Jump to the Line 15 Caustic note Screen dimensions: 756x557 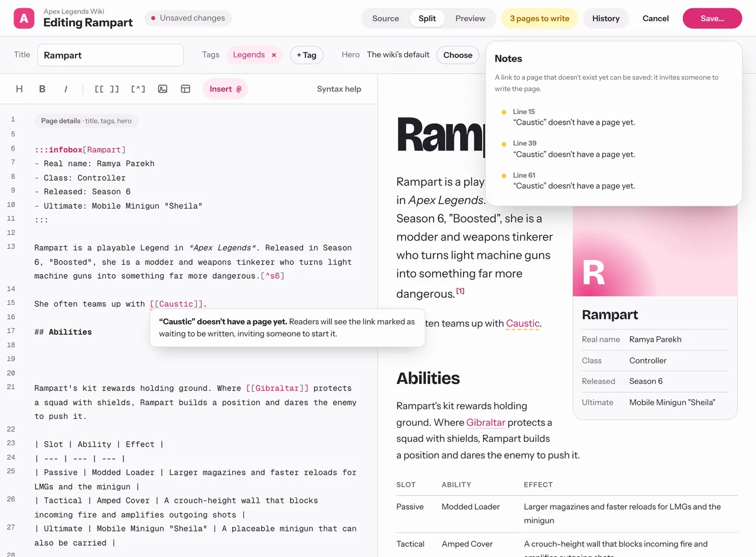(x=614, y=117)
